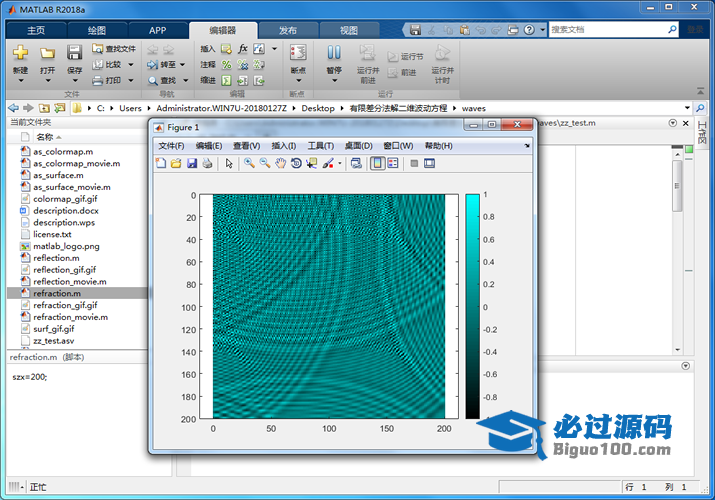Switch to the 视图 (View) tab
715x500 pixels.
pyautogui.click(x=349, y=30)
